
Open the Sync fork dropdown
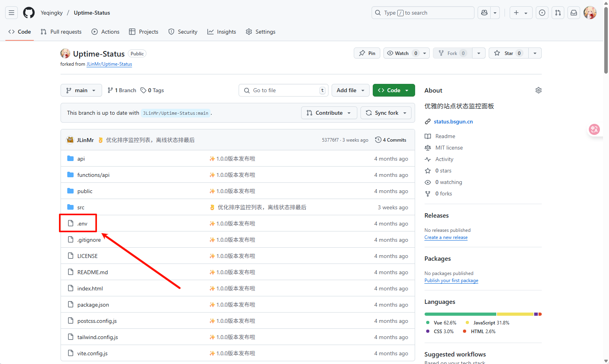click(x=386, y=113)
